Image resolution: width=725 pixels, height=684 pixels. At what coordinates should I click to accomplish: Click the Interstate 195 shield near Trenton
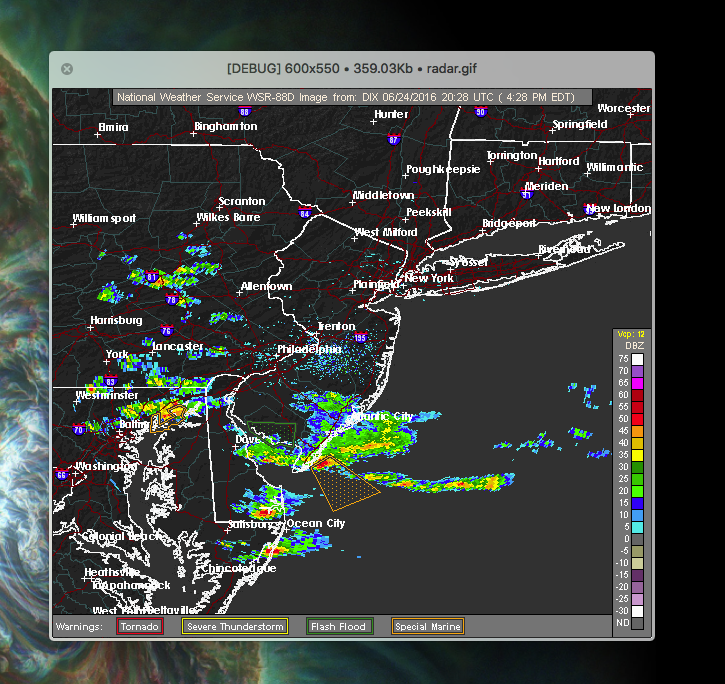click(x=360, y=340)
